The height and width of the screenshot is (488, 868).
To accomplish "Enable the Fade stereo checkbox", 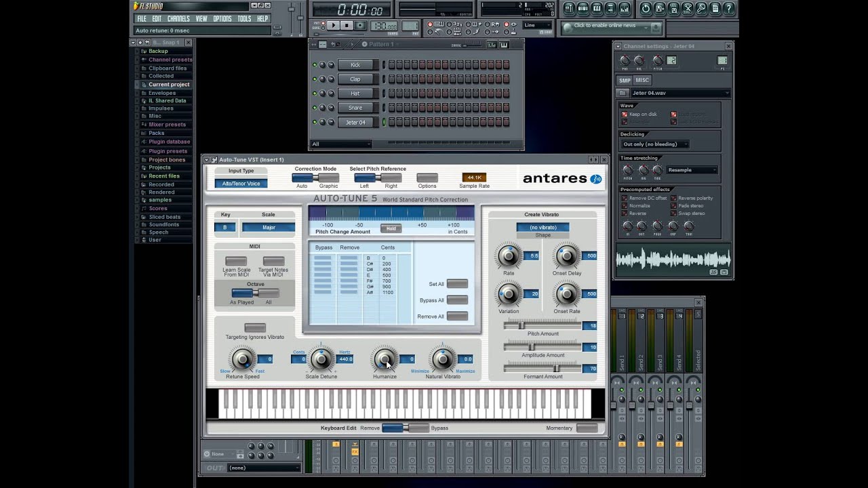I will click(x=673, y=206).
